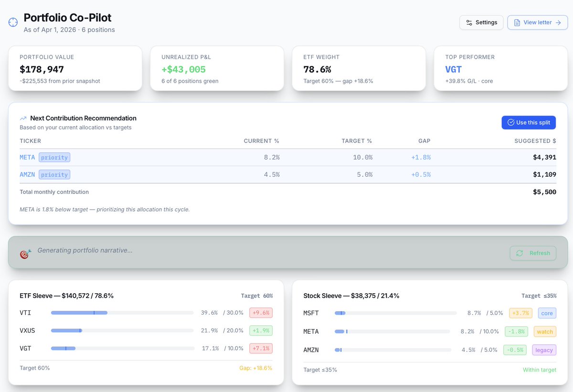Click the crosshair logo beside Portfolio Co-Pilot

pos(13,22)
